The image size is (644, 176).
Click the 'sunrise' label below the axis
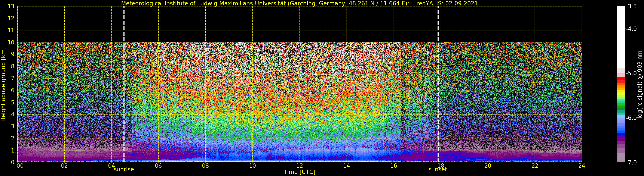tap(124, 170)
